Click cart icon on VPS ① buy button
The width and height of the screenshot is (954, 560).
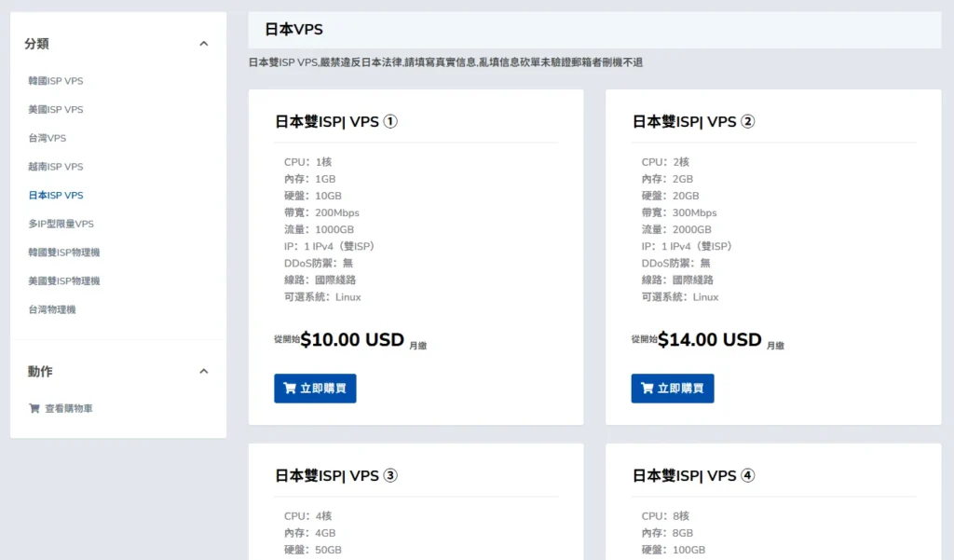(x=290, y=389)
